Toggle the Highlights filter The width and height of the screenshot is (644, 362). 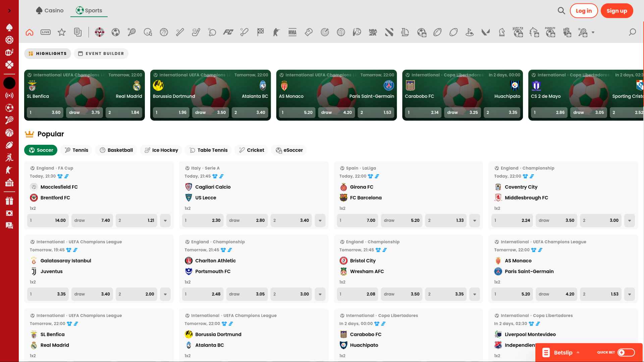[x=47, y=53]
